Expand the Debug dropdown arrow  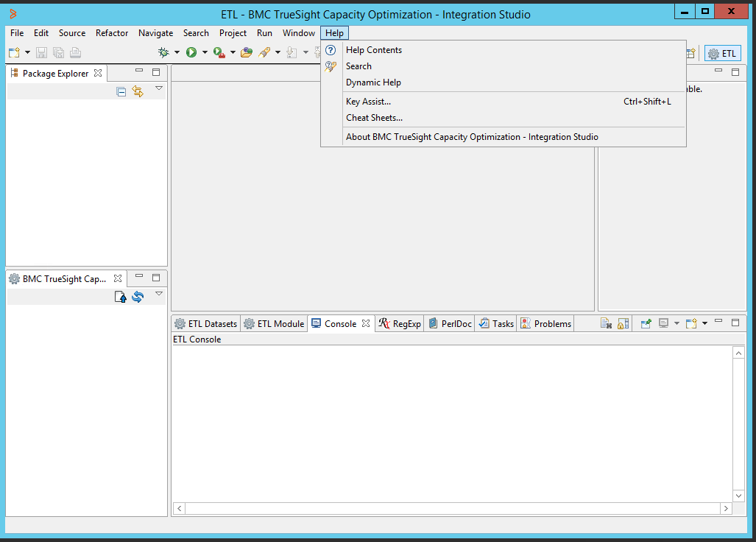pos(177,52)
